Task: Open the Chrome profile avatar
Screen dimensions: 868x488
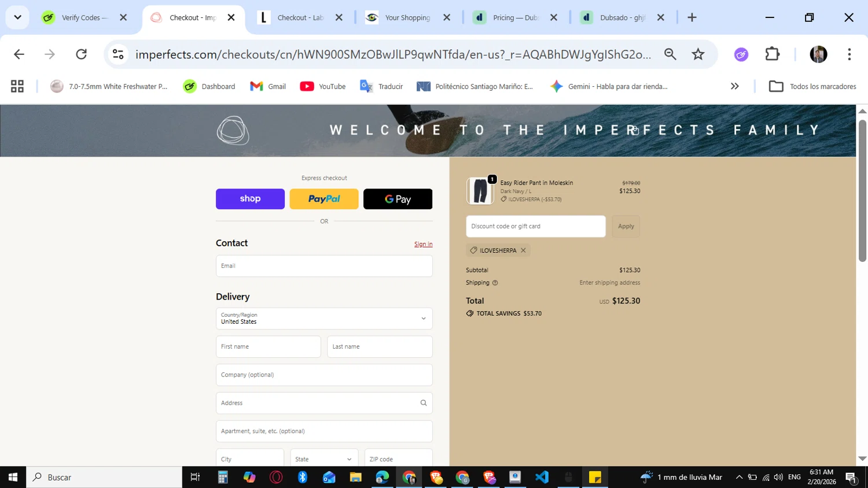Action: [x=818, y=54]
